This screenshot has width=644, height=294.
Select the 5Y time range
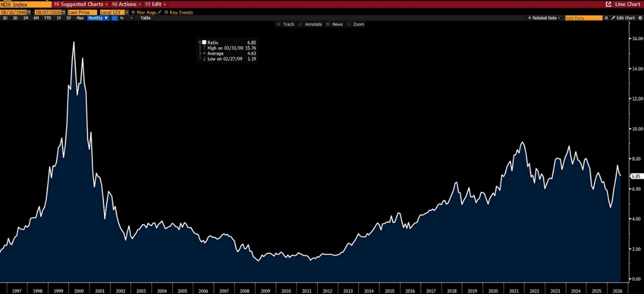click(69, 18)
